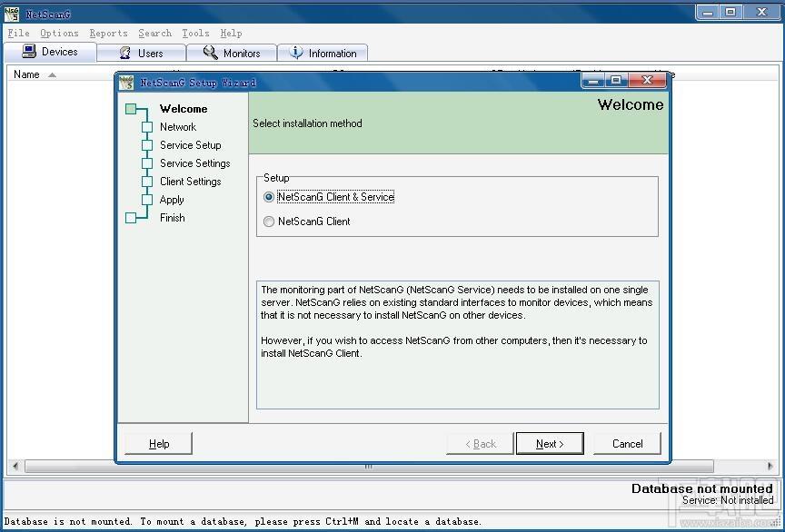Switch to the Users tab

click(141, 53)
